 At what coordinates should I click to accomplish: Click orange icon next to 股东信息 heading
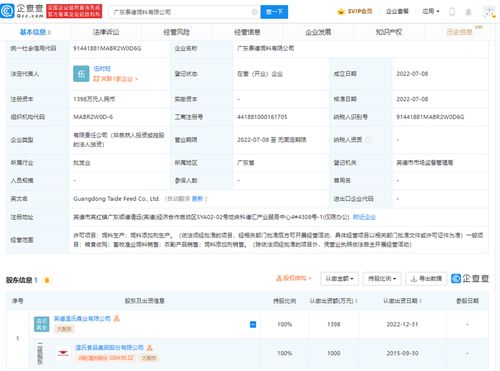point(47,280)
